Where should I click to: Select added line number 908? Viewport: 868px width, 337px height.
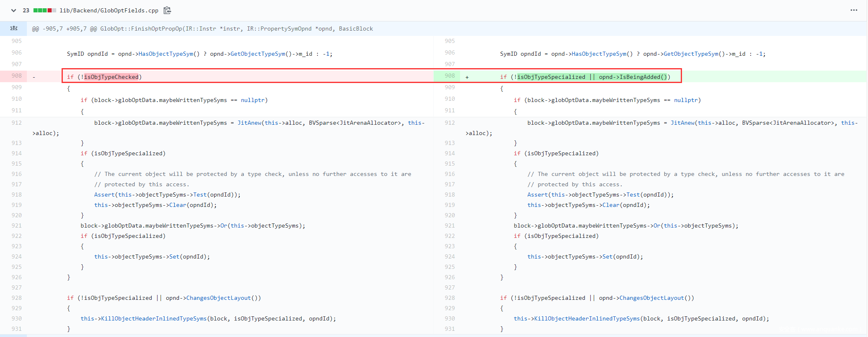point(450,76)
